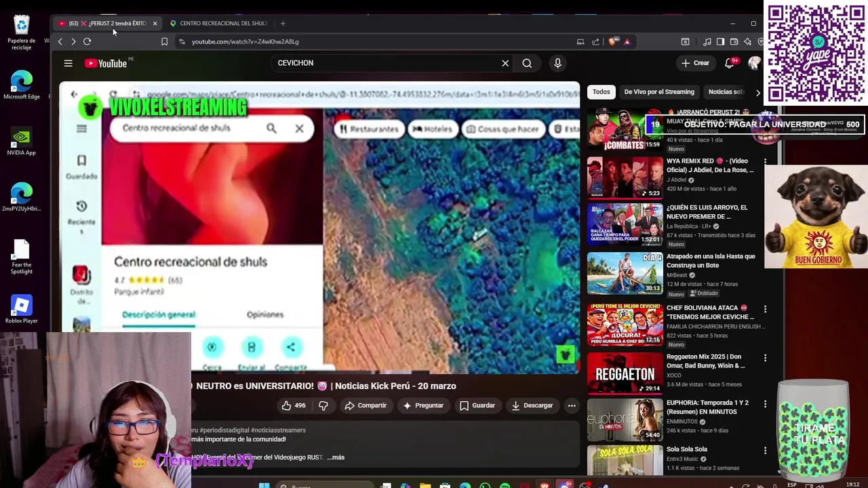Open options menu for Sola Sola Sola
Image resolution: width=868 pixels, height=488 pixels.
tap(765, 451)
